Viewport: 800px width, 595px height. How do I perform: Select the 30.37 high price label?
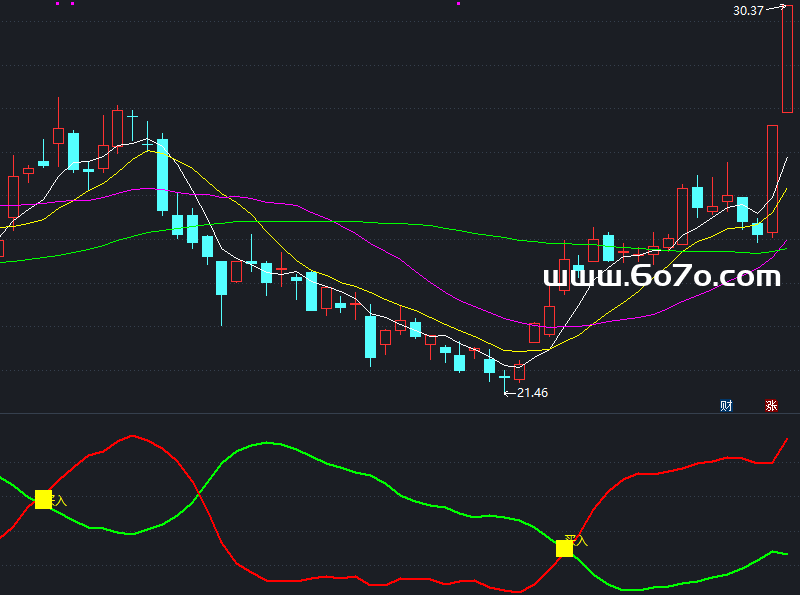tap(748, 11)
